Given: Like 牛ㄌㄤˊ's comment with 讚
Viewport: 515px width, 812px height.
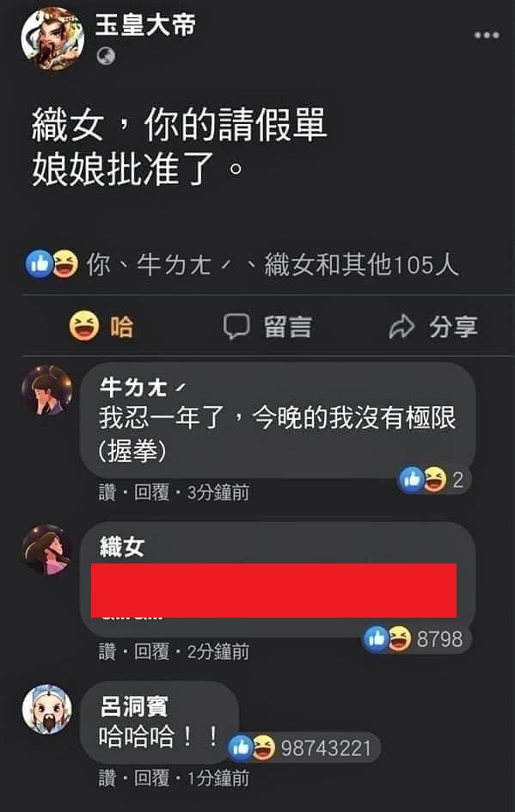Looking at the screenshot, I should [x=107, y=492].
